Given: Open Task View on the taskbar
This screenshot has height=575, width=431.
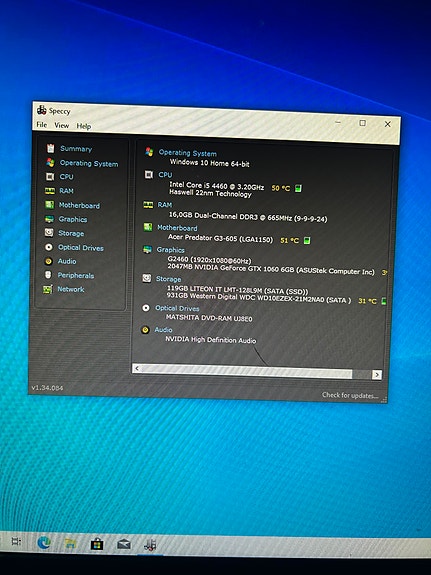Looking at the screenshot, I should pyautogui.click(x=16, y=541).
